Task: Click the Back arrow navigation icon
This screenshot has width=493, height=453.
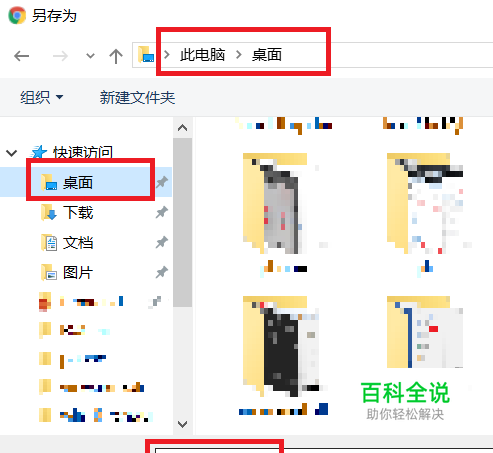Action: coord(22,56)
